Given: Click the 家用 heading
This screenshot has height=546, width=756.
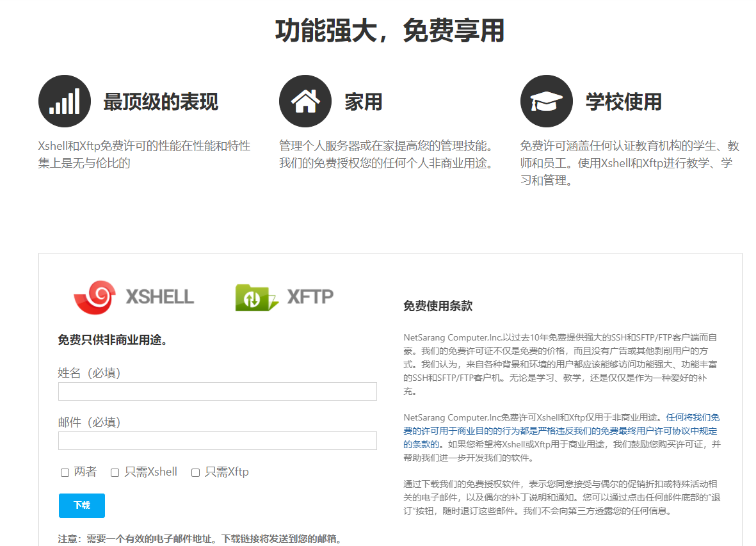Looking at the screenshot, I should click(364, 102).
